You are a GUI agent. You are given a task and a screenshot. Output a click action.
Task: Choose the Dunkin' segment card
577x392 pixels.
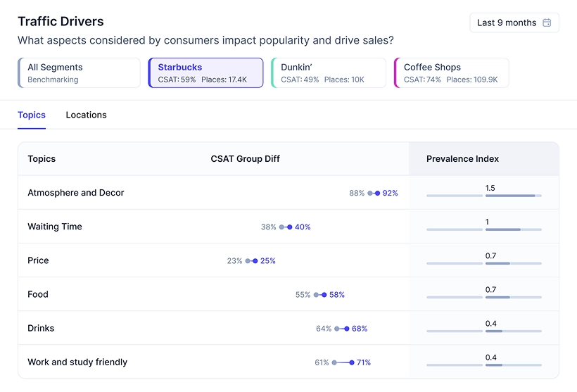(329, 73)
